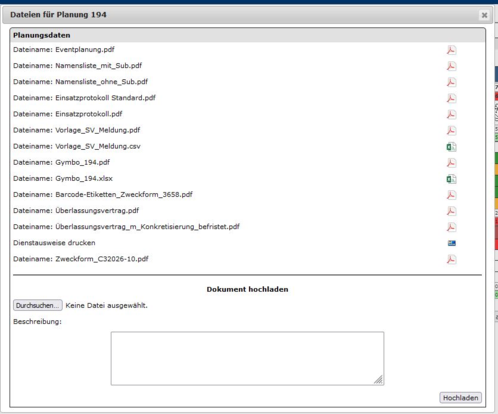Open the Vorlage_SV_Meldung.pdf PDF icon

click(x=451, y=130)
